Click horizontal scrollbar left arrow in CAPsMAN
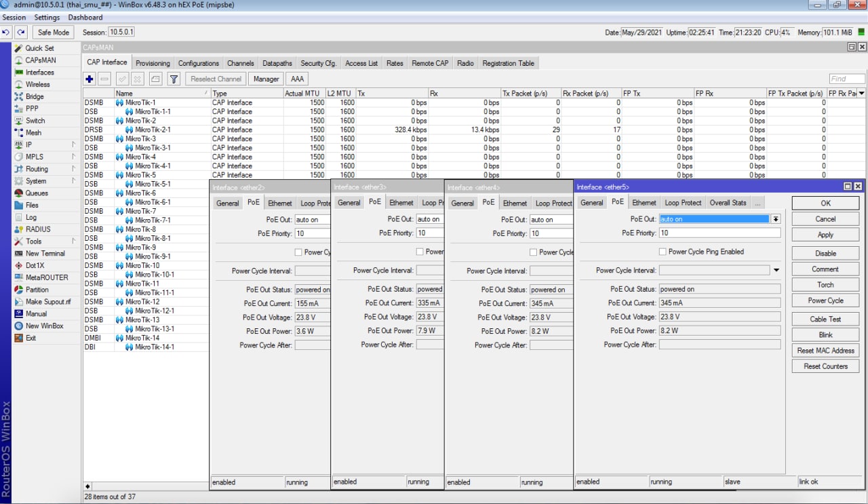 tap(87, 486)
